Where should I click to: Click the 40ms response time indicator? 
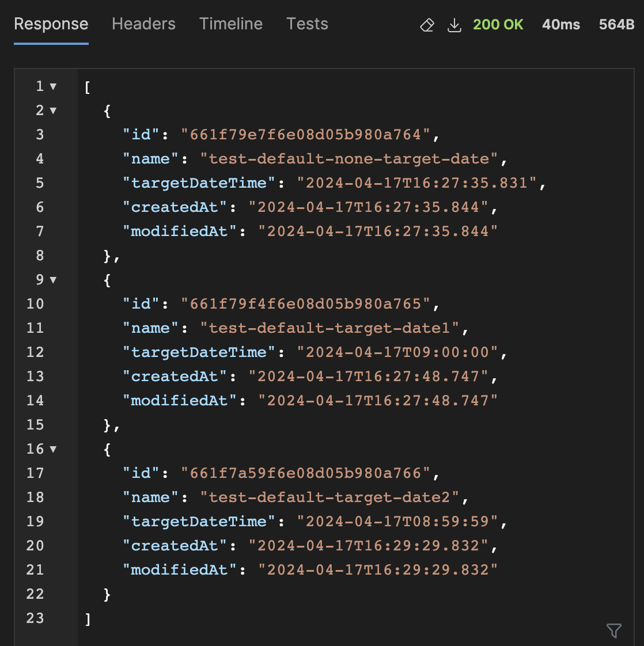pyautogui.click(x=561, y=24)
